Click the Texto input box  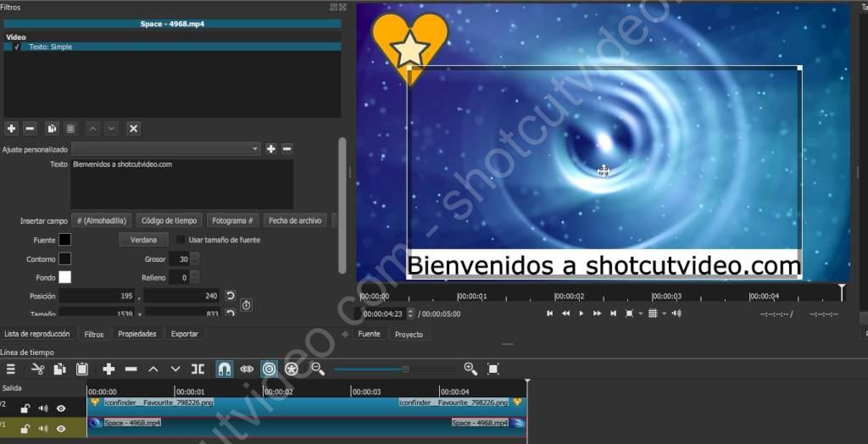[181, 185]
